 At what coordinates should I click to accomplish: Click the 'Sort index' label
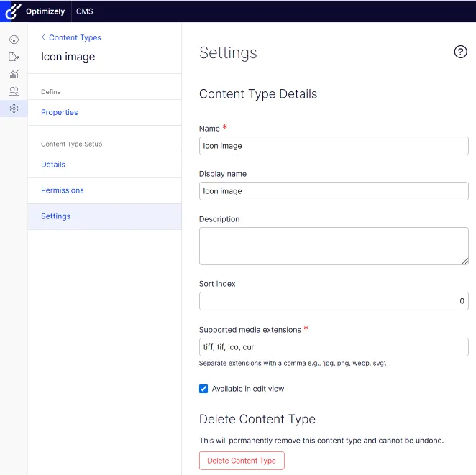(x=217, y=284)
